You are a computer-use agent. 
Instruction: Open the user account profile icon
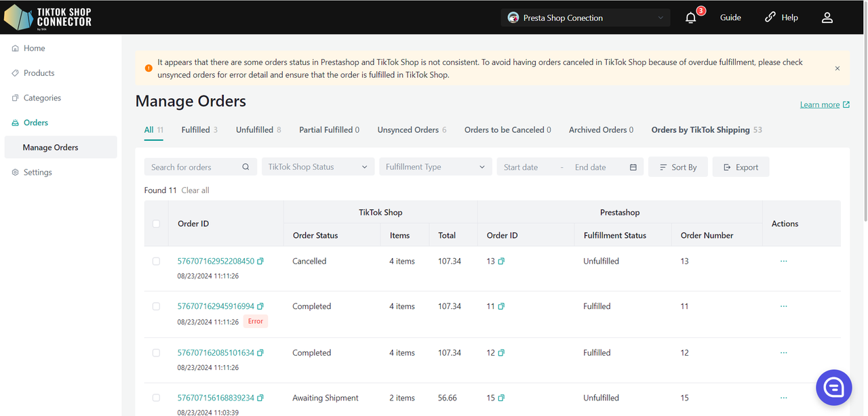pos(827,18)
